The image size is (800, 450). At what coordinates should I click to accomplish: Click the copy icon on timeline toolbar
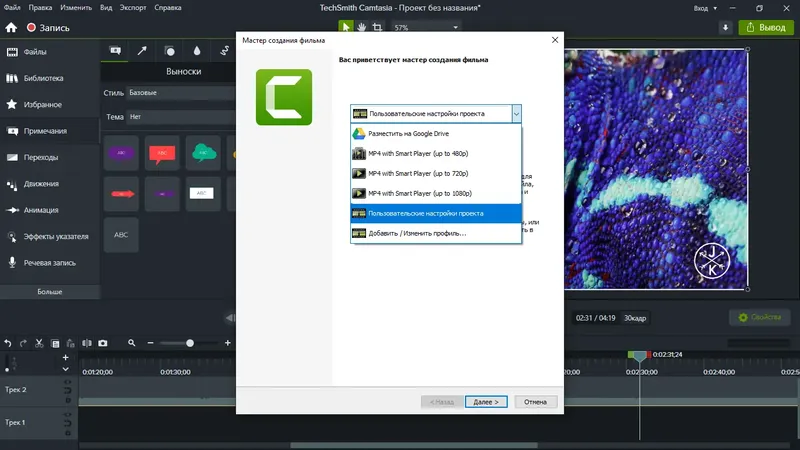55,343
